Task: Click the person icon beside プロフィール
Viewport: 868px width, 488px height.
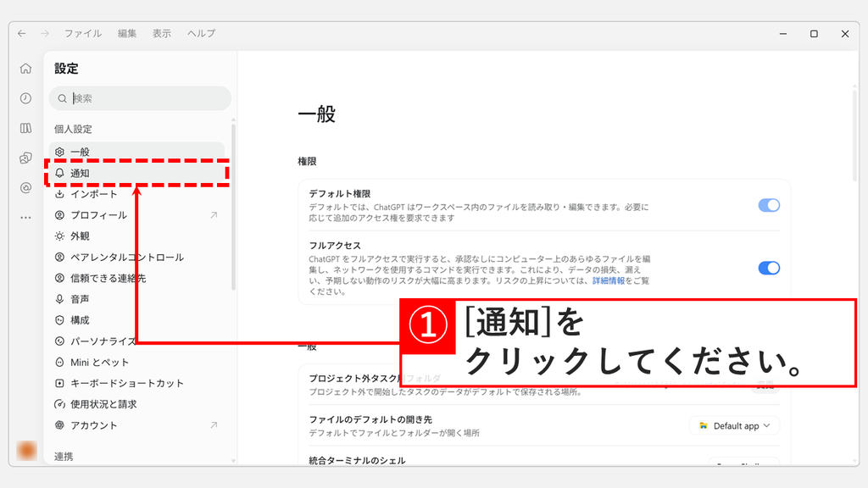Action: pyautogui.click(x=60, y=215)
